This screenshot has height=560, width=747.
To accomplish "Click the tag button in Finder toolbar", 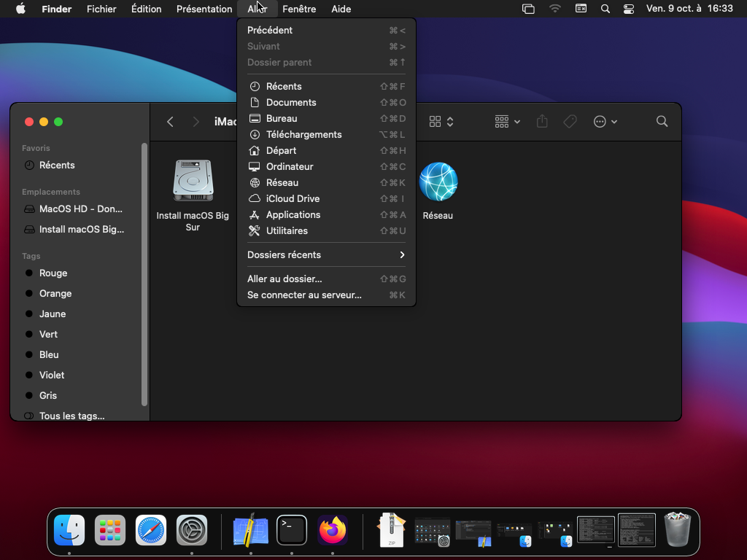I will [570, 122].
